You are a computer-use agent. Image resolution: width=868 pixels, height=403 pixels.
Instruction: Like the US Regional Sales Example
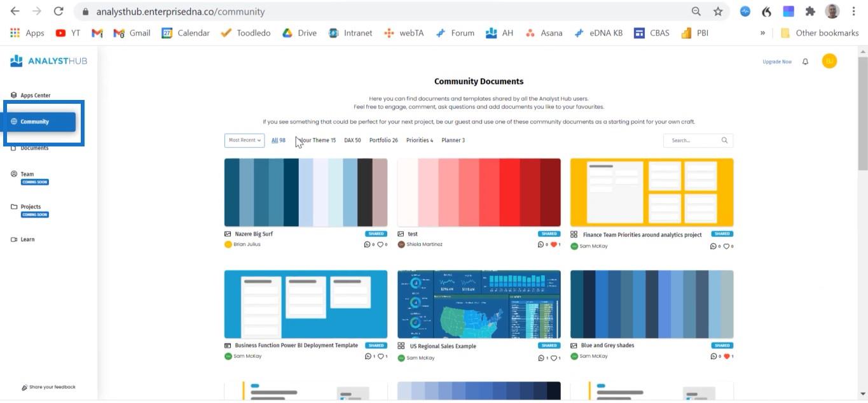(x=554, y=358)
